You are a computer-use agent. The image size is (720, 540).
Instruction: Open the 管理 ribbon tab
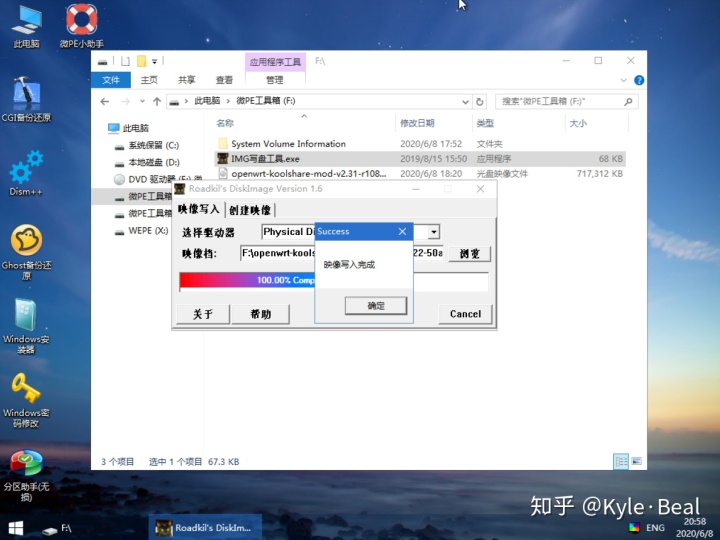click(275, 80)
